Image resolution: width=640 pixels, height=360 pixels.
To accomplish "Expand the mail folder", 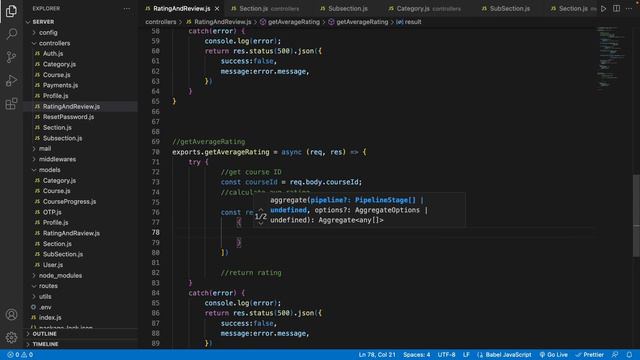I will 80,149.
